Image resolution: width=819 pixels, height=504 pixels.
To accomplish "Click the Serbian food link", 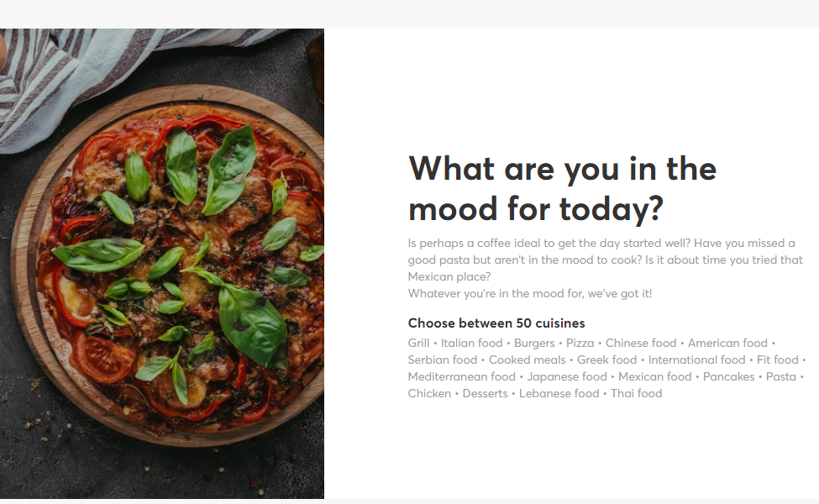I will point(442,360).
